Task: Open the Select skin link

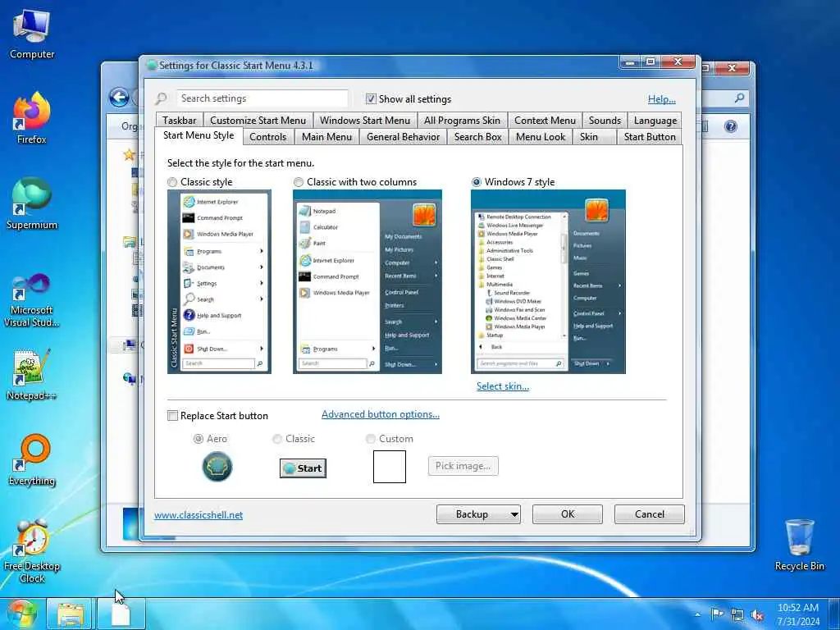Action: point(503,386)
